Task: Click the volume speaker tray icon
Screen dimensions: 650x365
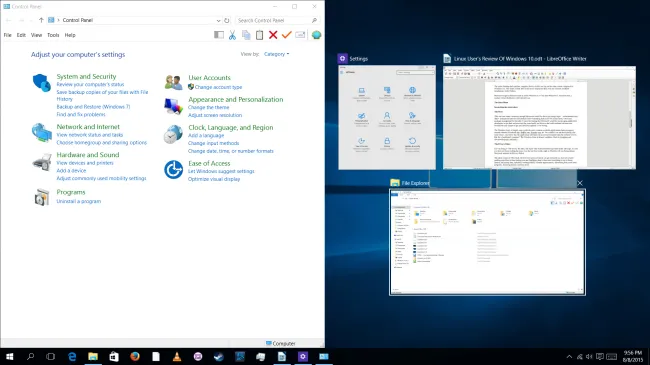Action: click(589, 357)
